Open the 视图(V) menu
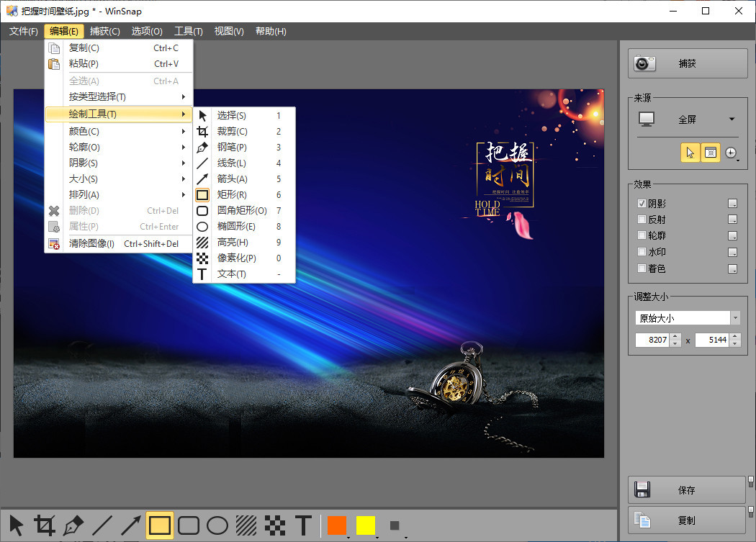756x542 pixels. tap(229, 31)
